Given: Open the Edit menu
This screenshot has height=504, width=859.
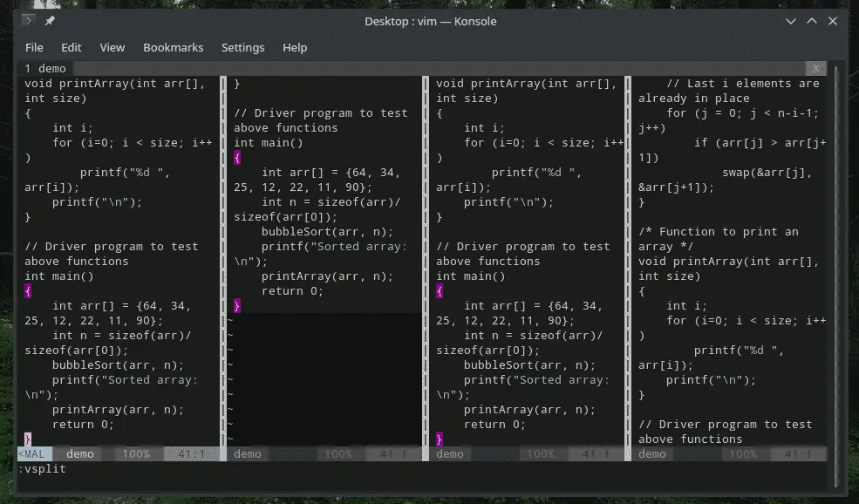Looking at the screenshot, I should click(72, 48).
